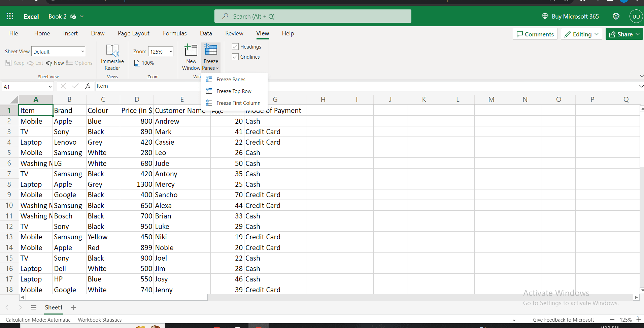Create a New sheet view
Viewport: 644px width, 328px height.
[x=55, y=63]
